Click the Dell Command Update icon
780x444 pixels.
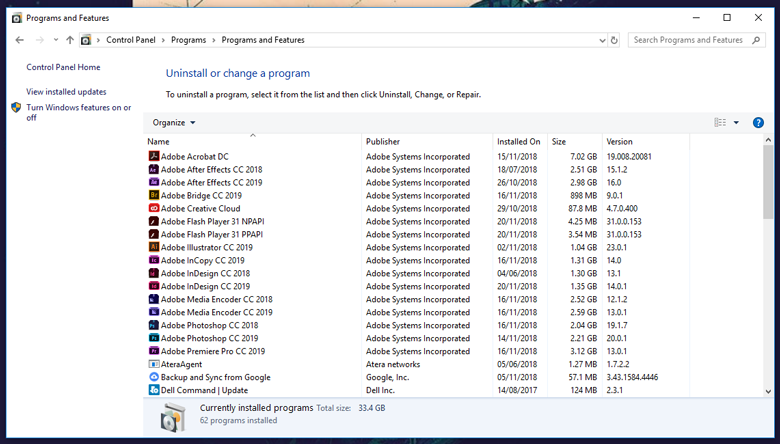point(154,390)
